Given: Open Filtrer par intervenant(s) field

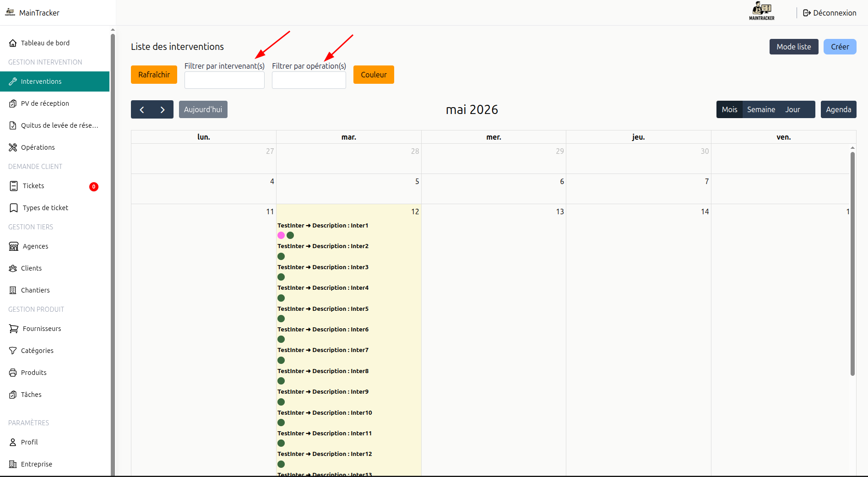Looking at the screenshot, I should coord(224,80).
